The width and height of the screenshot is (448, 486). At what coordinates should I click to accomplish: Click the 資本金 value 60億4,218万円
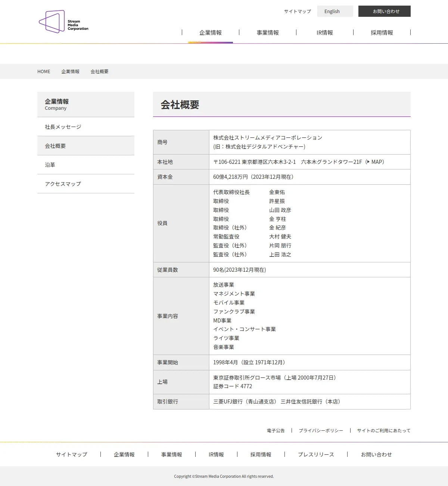point(231,177)
